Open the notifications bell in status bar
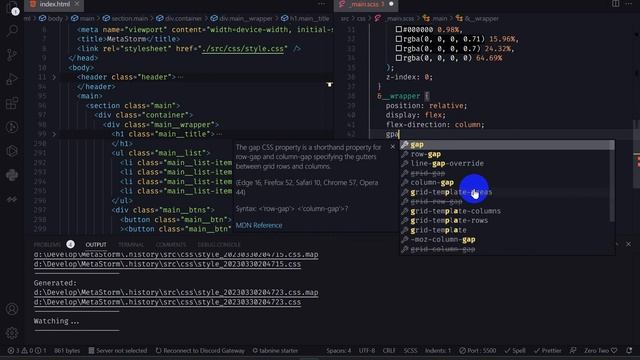The height and width of the screenshot is (360, 640). pyautogui.click(x=629, y=351)
